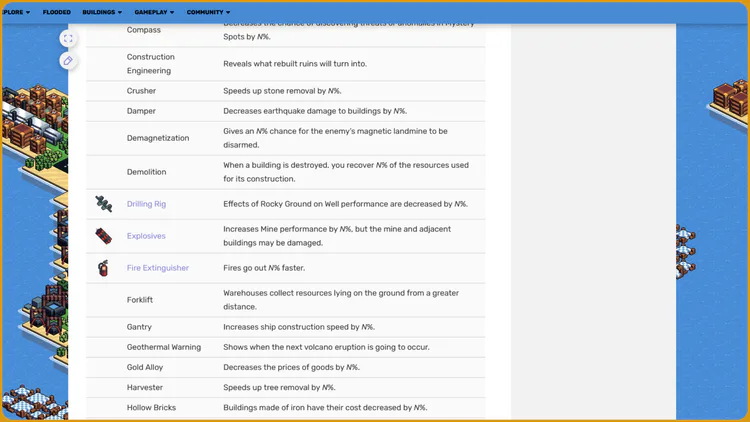Select the Harvester row name
The height and width of the screenshot is (422, 750).
144,388
